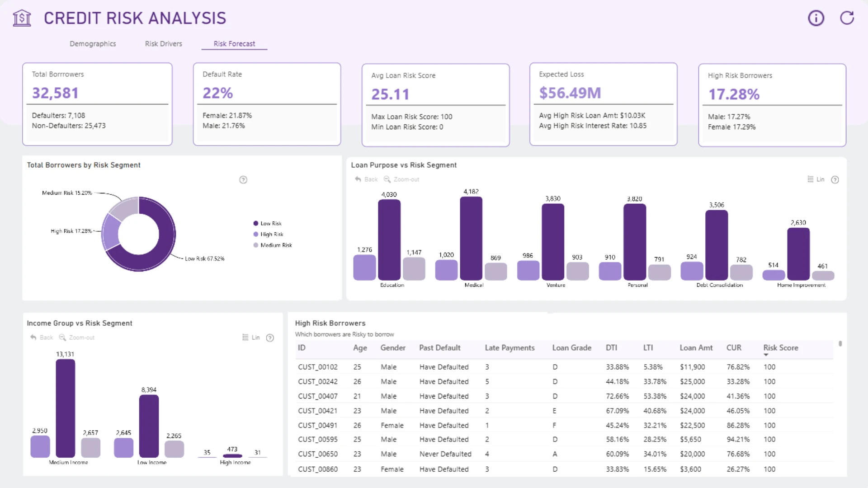The image size is (868, 488).
Task: Sort table by CUR column header
Action: [x=734, y=348]
